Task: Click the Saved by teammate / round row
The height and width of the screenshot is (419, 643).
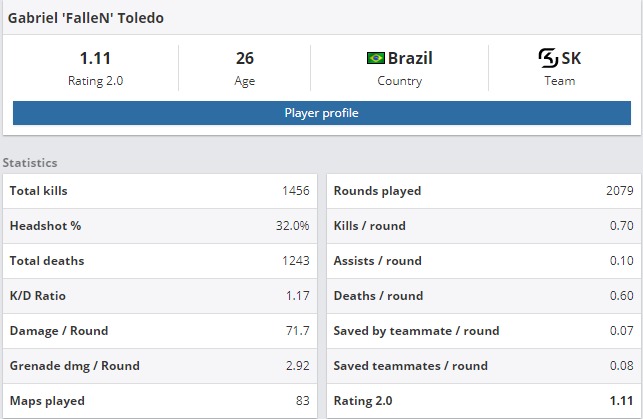Action: click(484, 331)
